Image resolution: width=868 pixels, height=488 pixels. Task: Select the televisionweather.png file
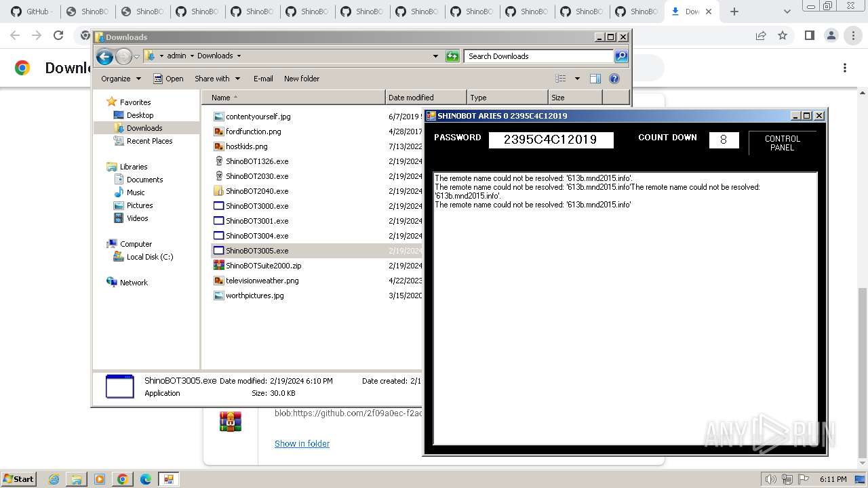(x=262, y=281)
